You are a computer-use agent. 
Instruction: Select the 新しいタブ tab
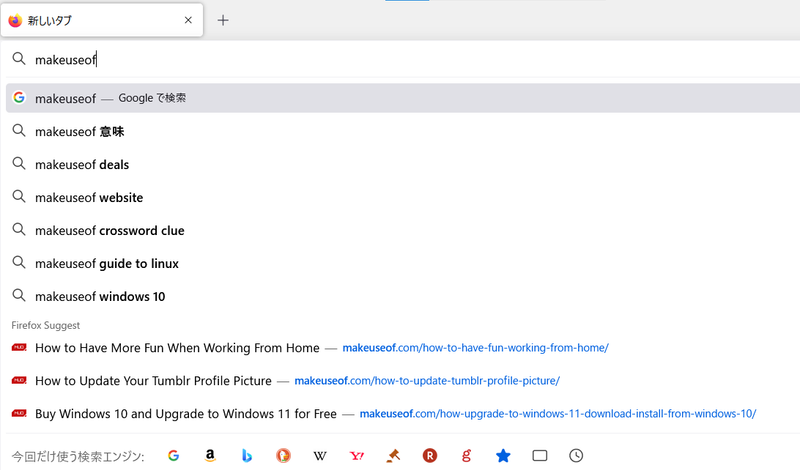pos(102,20)
